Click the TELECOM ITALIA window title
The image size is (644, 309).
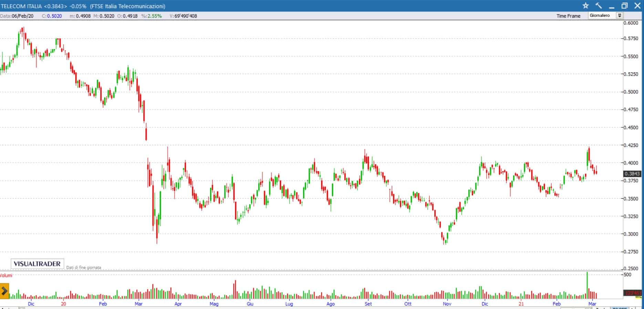point(83,6)
